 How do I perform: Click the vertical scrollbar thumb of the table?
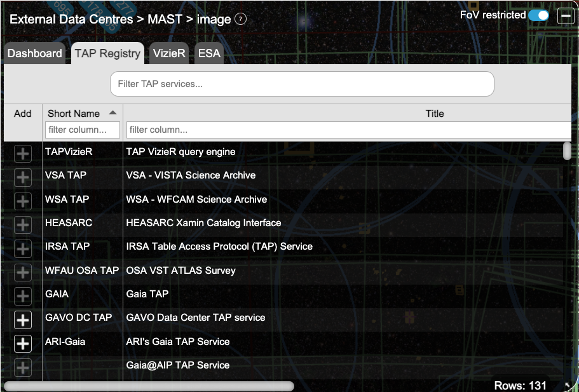[x=567, y=151]
